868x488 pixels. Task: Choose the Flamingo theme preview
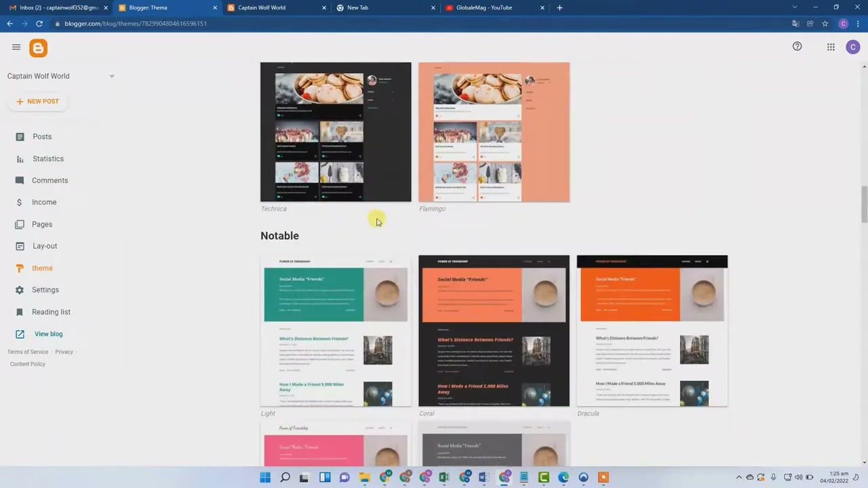[x=494, y=132]
